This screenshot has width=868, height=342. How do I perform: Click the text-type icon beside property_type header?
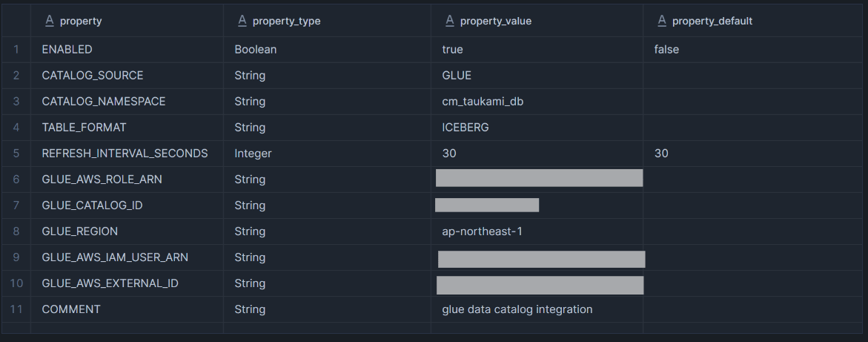click(x=242, y=21)
